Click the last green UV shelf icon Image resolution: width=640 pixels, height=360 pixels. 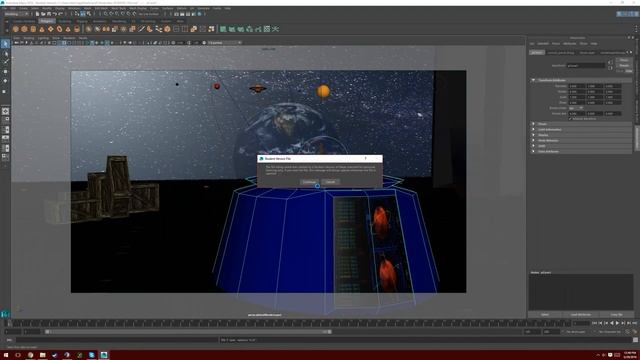[276, 29]
